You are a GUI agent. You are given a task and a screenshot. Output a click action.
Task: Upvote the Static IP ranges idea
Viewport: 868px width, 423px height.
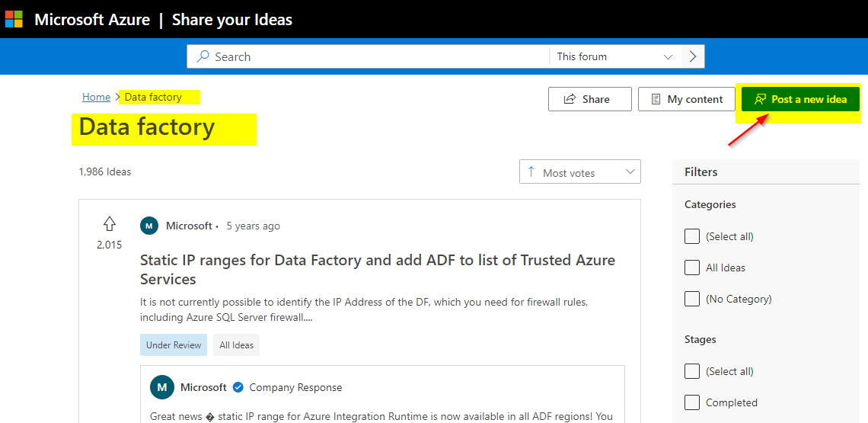[110, 224]
